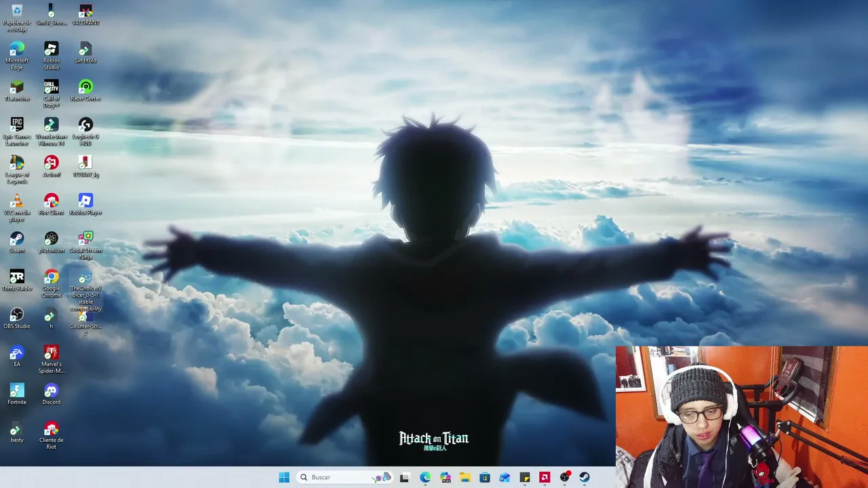Open Outlook from the taskbar
The image size is (868, 488).
(505, 477)
